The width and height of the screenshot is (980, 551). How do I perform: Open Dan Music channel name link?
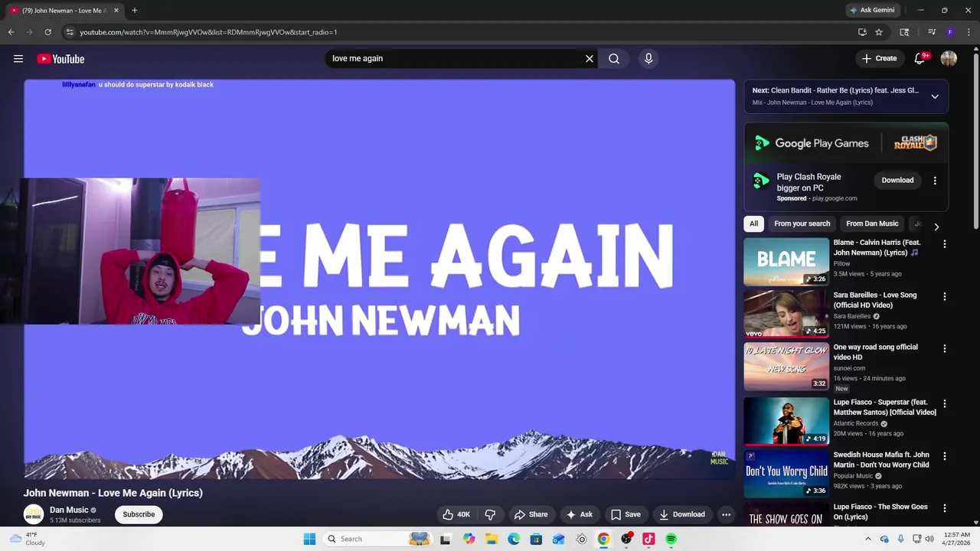69,510
